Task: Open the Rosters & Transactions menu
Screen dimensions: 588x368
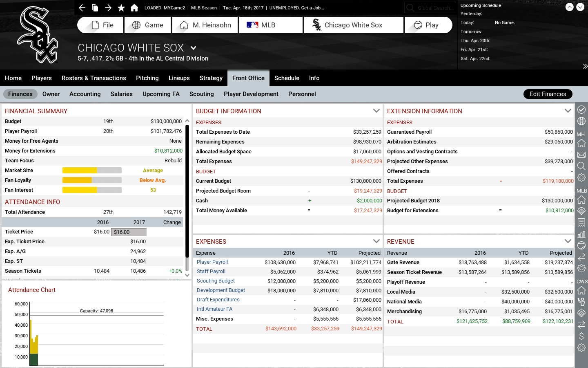Action: click(94, 78)
